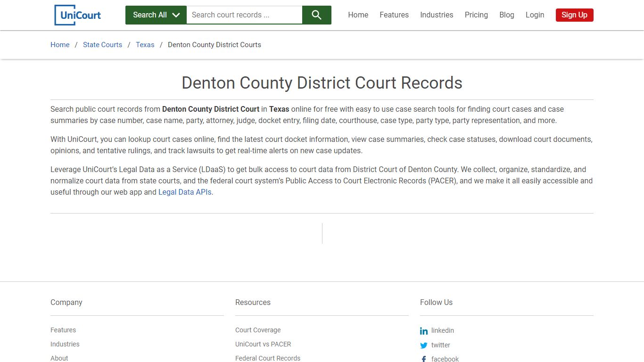Open the Blog page
This screenshot has height=362, width=644.
coord(507,15)
